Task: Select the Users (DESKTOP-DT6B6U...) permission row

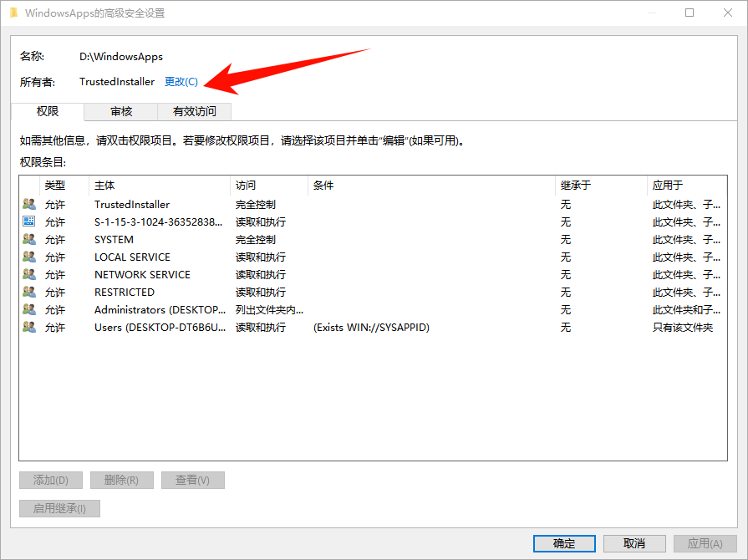Action: tap(160, 328)
